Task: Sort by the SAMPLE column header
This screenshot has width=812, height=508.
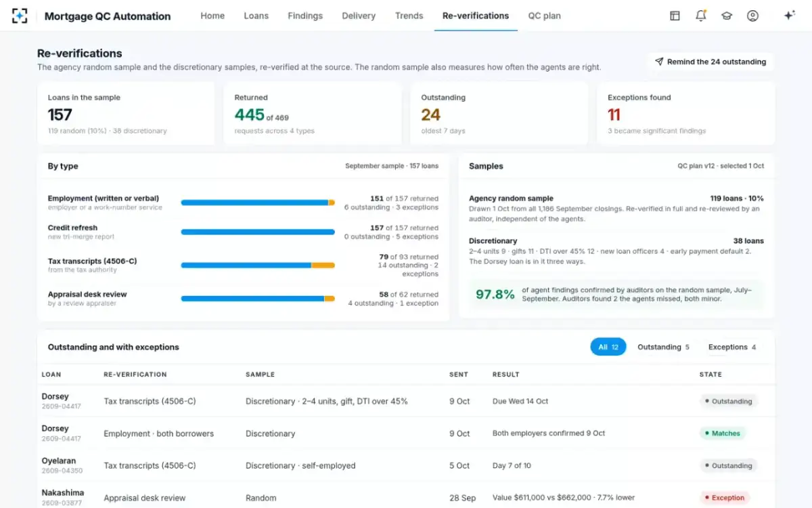Action: tap(261, 374)
